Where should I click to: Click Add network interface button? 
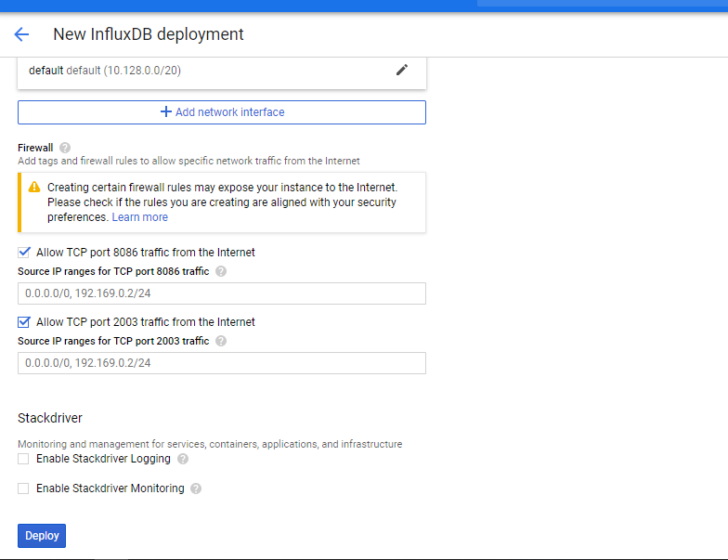pyautogui.click(x=222, y=112)
